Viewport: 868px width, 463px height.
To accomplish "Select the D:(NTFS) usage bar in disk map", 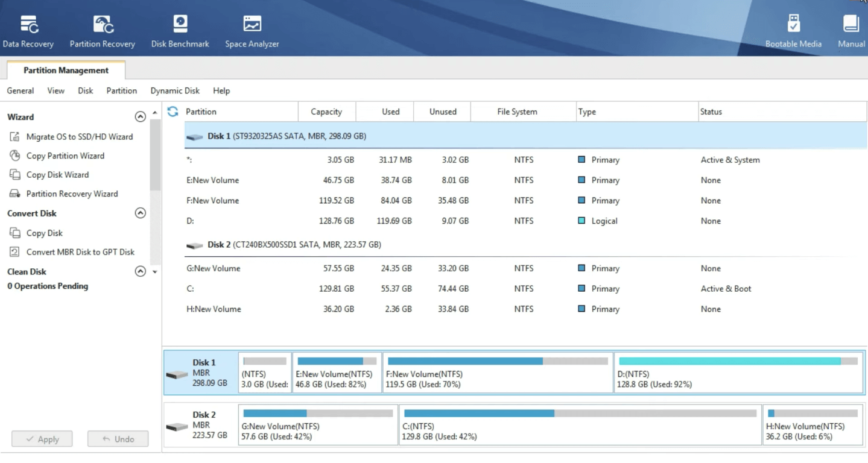I will pos(738,361).
